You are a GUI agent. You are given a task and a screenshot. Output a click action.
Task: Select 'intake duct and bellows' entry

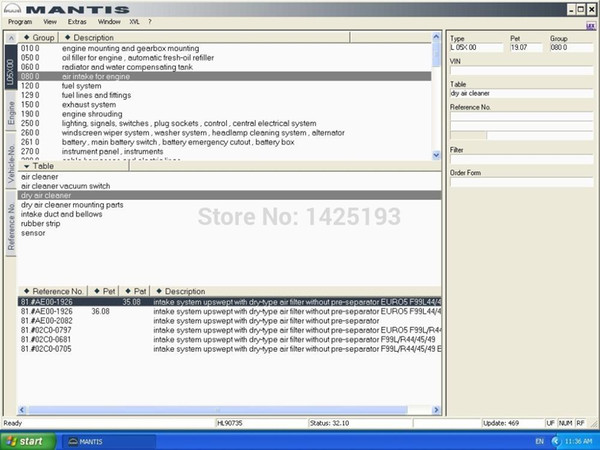pos(230,214)
